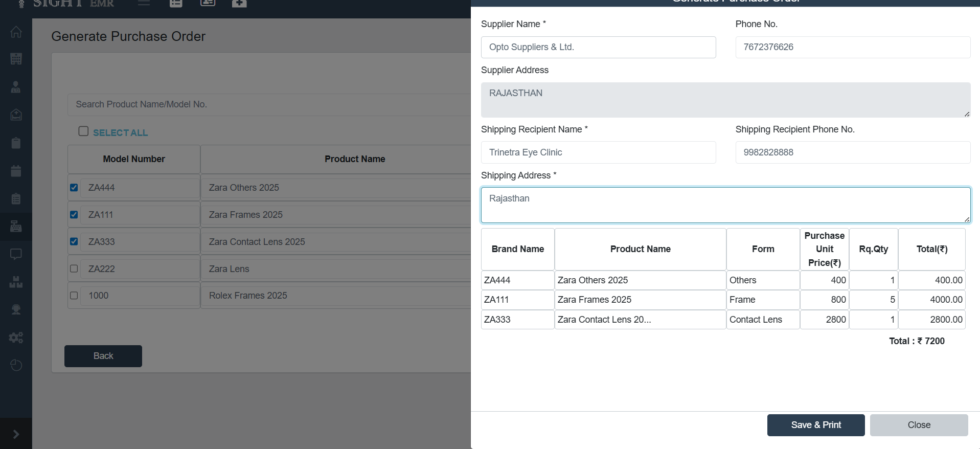Select the cash register sidebar icon
Screen dimensions: 980x449
click(16, 226)
